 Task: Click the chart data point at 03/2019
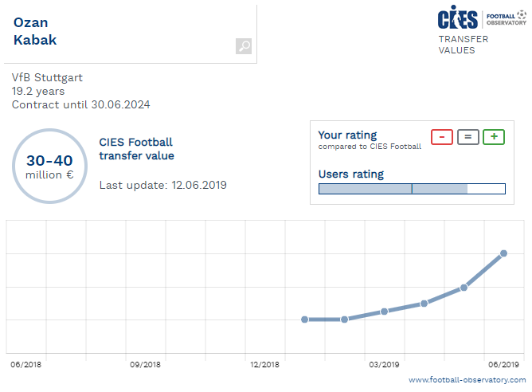(384, 312)
